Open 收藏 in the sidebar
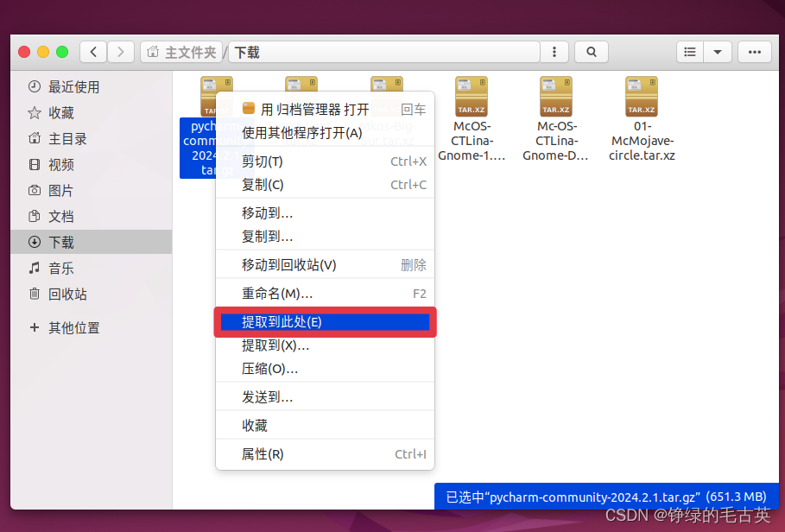The width and height of the screenshot is (785, 532). (x=92, y=113)
